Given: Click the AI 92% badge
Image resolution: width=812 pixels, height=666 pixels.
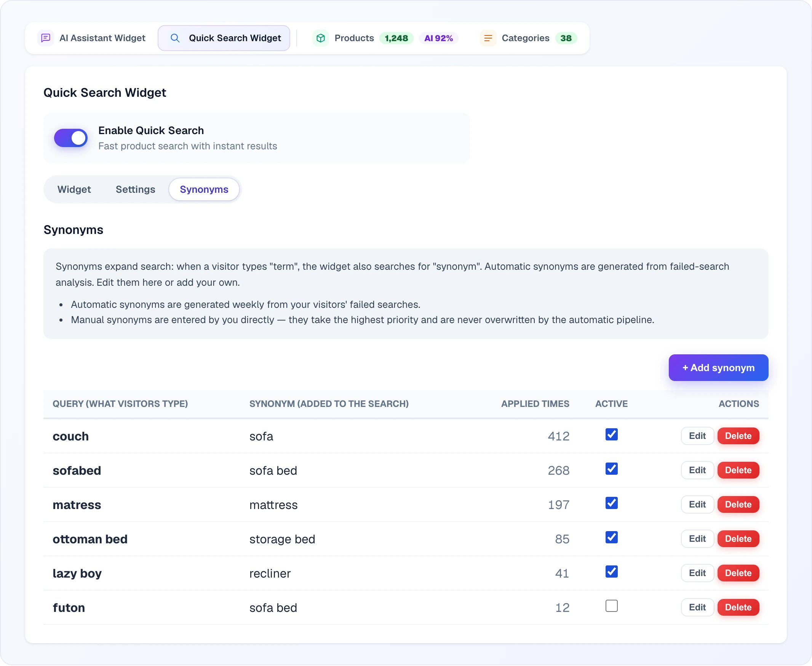Looking at the screenshot, I should pyautogui.click(x=438, y=38).
